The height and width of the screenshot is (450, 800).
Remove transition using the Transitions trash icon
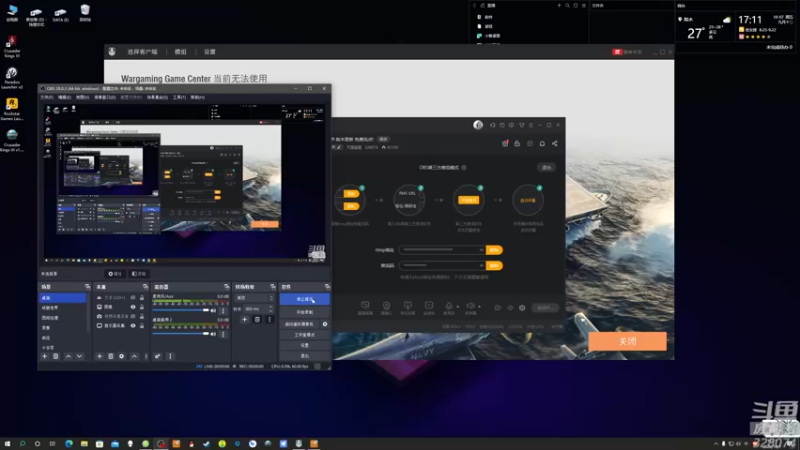click(257, 319)
